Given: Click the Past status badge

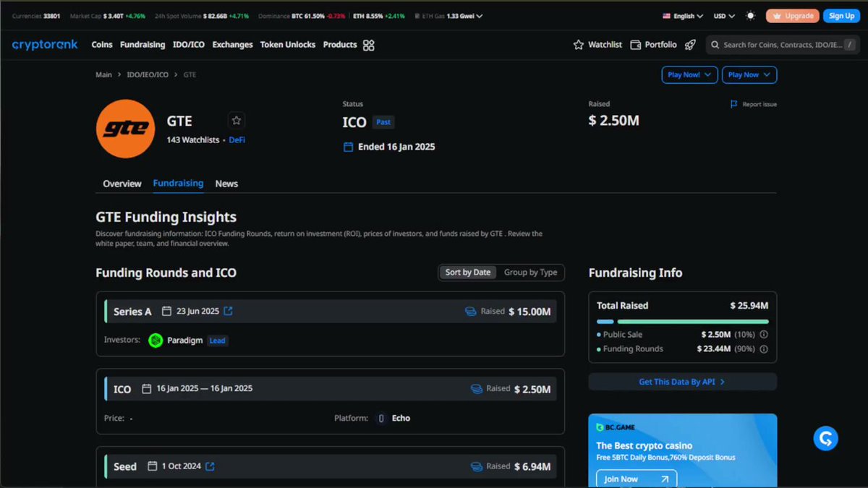Looking at the screenshot, I should pyautogui.click(x=383, y=122).
